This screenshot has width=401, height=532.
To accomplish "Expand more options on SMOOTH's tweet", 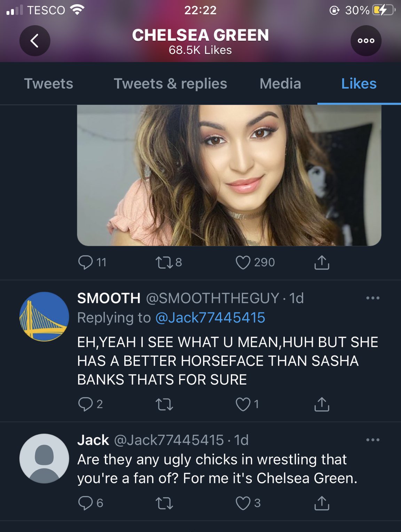I will pyautogui.click(x=372, y=298).
